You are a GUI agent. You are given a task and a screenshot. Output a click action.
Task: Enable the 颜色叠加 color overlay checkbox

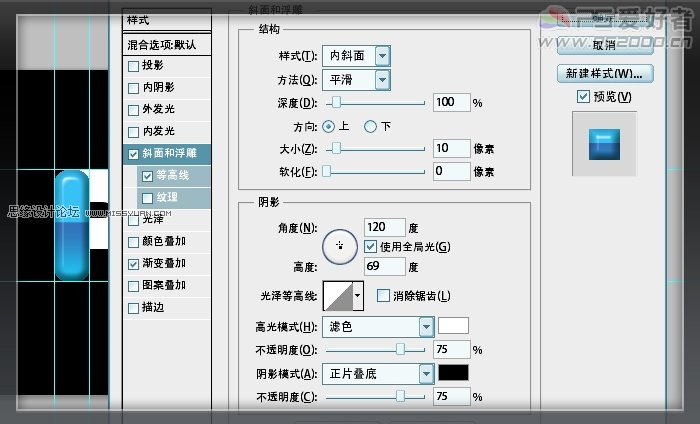tap(133, 242)
